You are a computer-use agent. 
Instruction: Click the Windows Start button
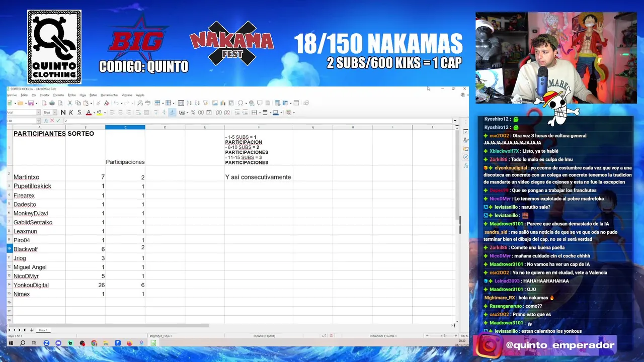point(11,343)
